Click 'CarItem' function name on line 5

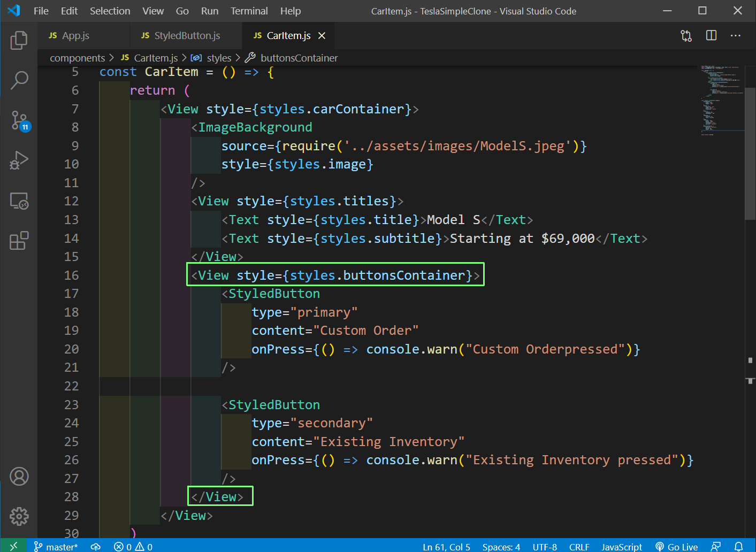[171, 72]
